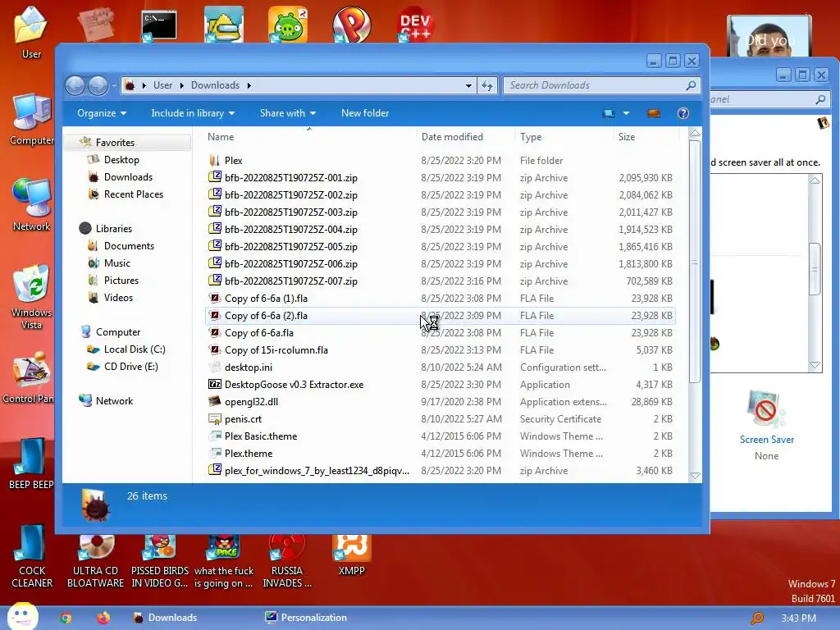Expand the address bar history dropdown

click(468, 85)
